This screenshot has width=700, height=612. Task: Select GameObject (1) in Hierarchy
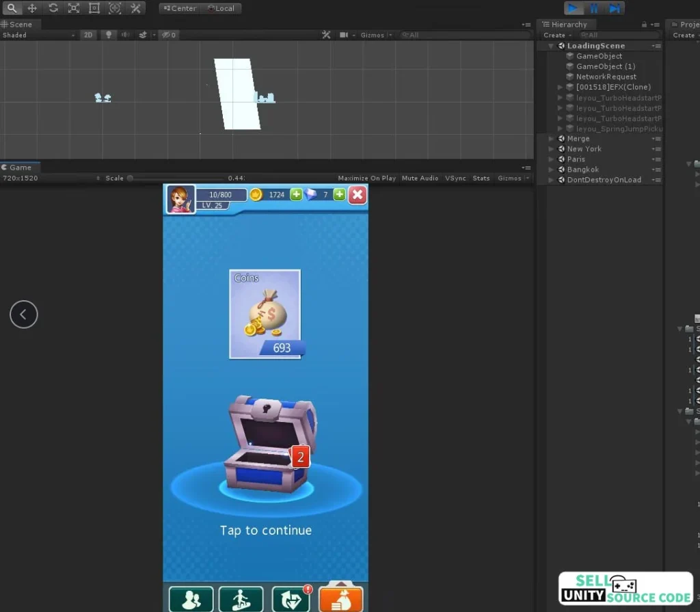tap(606, 66)
